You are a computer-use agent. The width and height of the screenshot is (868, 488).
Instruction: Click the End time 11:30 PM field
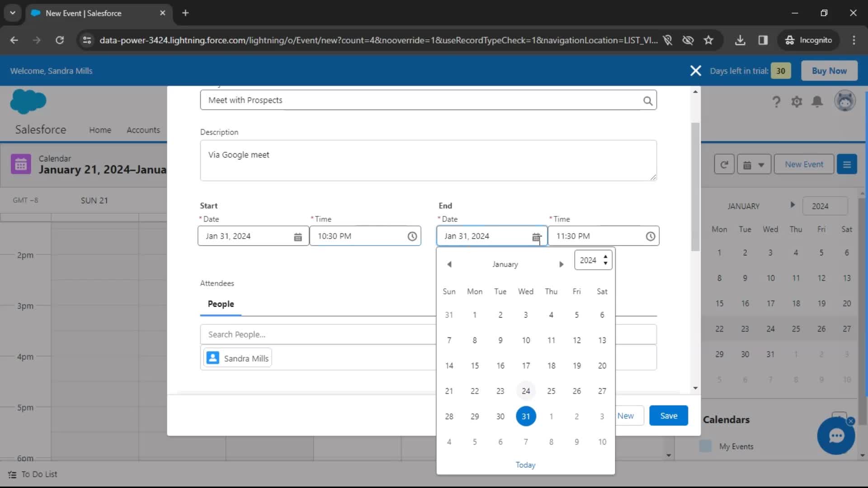(604, 236)
